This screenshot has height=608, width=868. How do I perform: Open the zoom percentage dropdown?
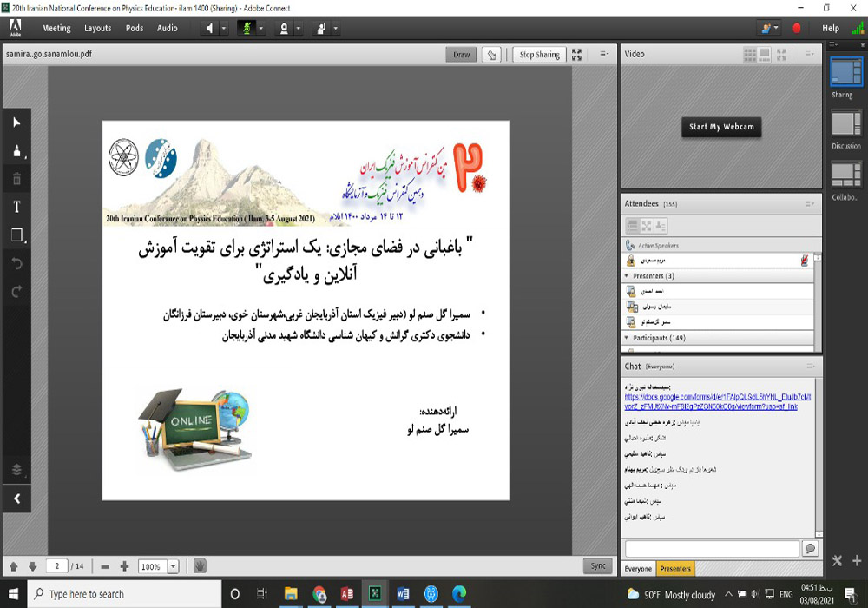173,566
